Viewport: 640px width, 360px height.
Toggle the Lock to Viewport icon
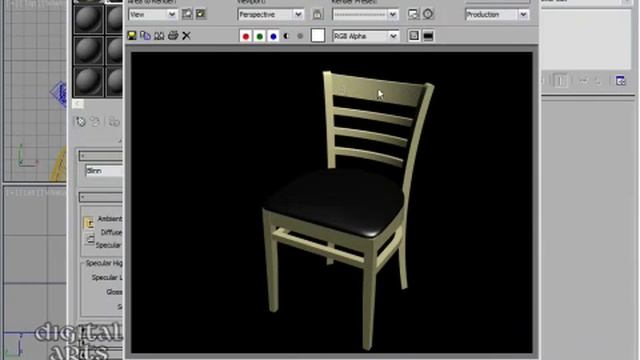(x=317, y=14)
